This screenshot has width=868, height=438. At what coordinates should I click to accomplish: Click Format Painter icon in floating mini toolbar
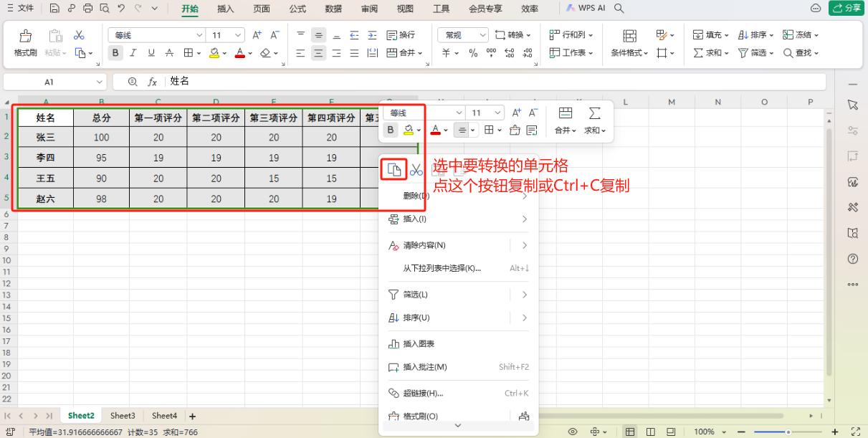515,130
